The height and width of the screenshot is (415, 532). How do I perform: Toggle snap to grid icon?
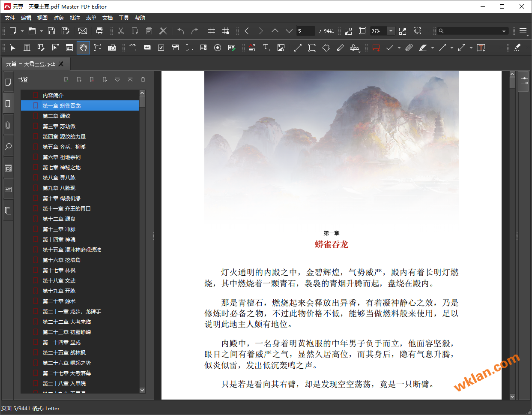226,31
